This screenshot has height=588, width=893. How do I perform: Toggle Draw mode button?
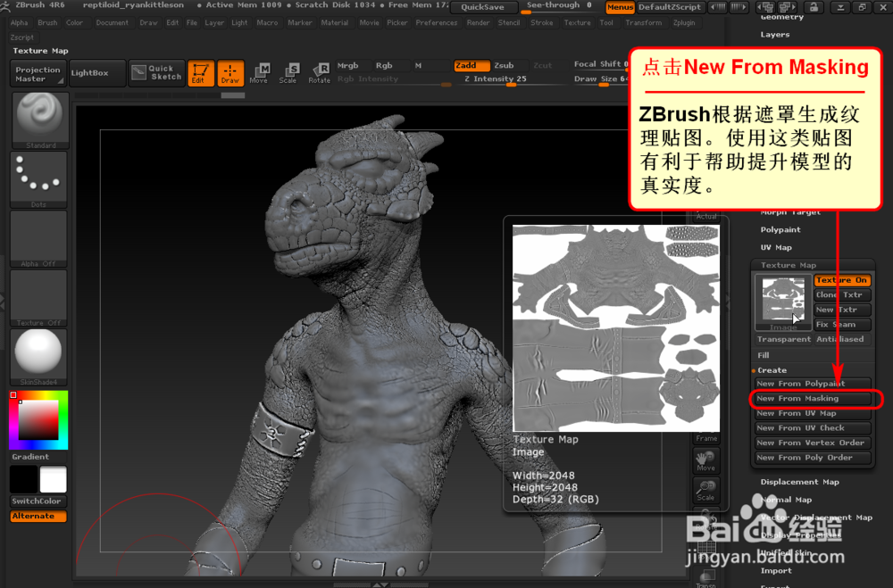[230, 73]
